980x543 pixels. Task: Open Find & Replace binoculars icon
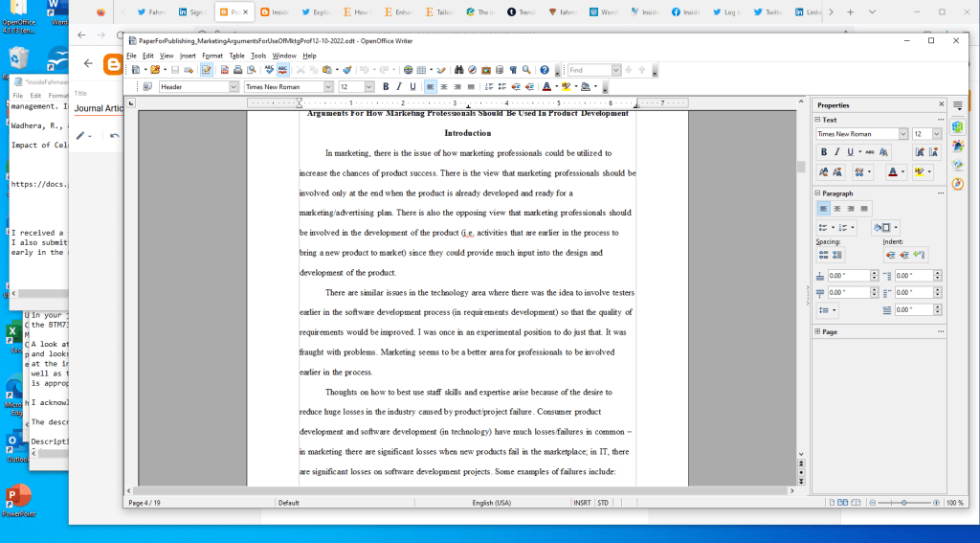(458, 70)
